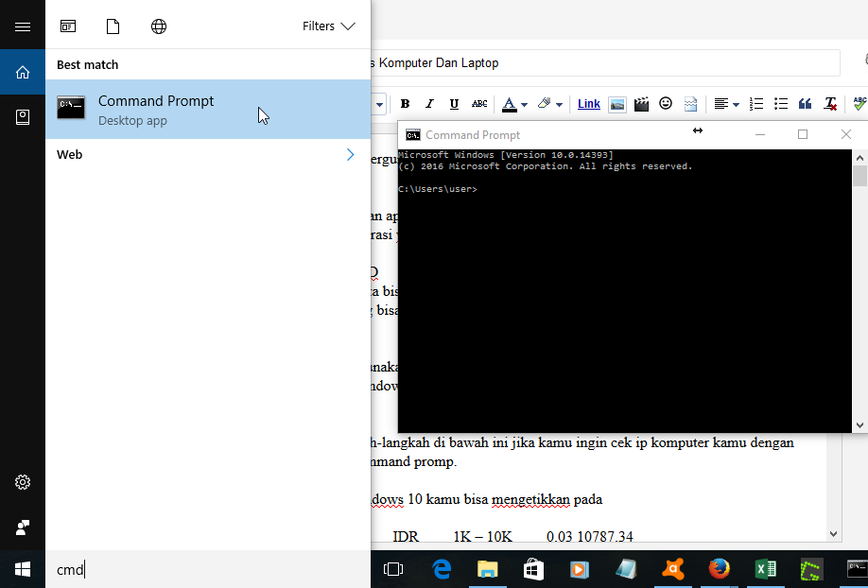The width and height of the screenshot is (868, 588).
Task: Open the hamburger menu in Cortana
Action: click(23, 26)
